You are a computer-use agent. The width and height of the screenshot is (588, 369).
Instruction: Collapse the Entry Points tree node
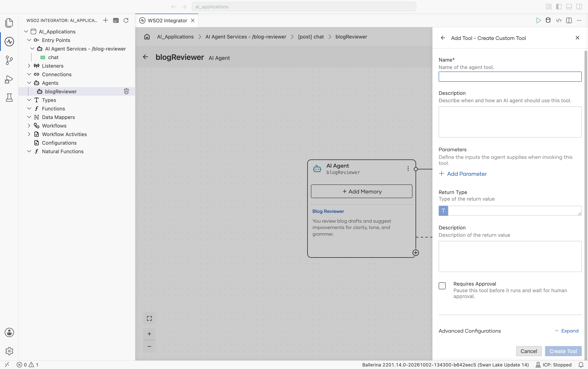click(29, 40)
